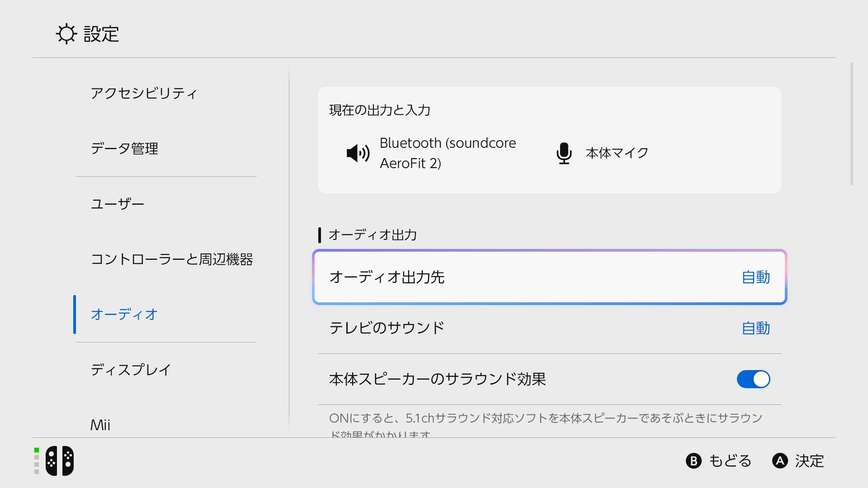
Task: Click 設定 title text
Action: pyautogui.click(x=101, y=34)
